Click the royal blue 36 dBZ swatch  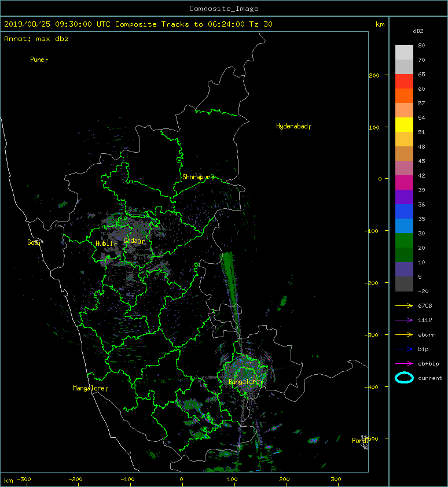point(404,212)
